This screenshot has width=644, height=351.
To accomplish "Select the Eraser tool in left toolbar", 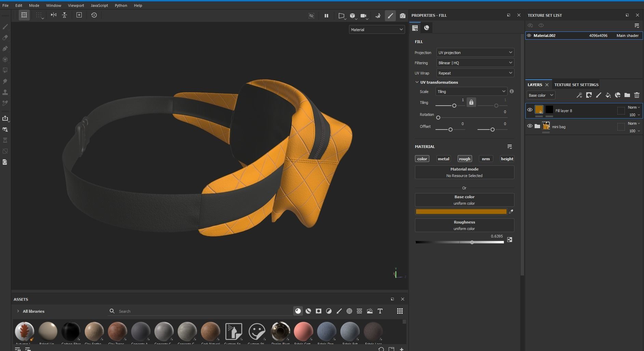I will [5, 38].
